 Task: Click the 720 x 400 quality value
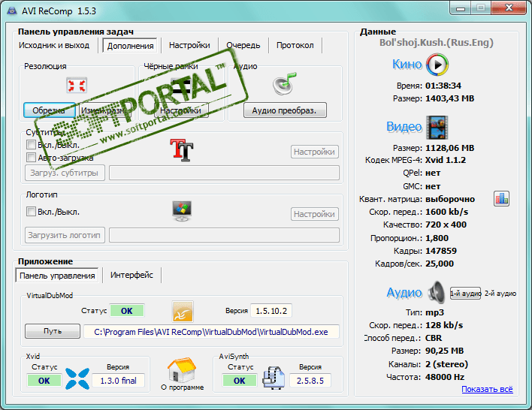[446, 225]
